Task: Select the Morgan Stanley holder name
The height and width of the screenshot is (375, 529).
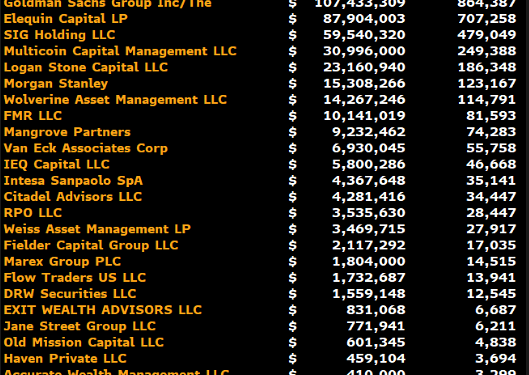Action: (x=56, y=84)
